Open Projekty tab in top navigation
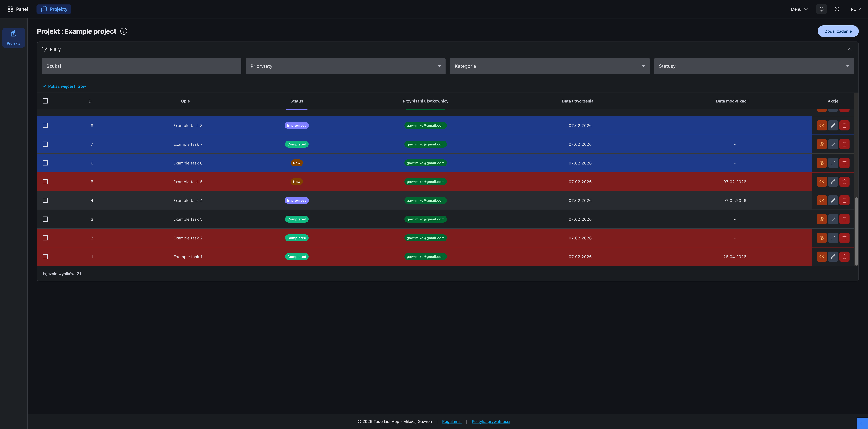The width and height of the screenshot is (868, 429). (x=54, y=9)
